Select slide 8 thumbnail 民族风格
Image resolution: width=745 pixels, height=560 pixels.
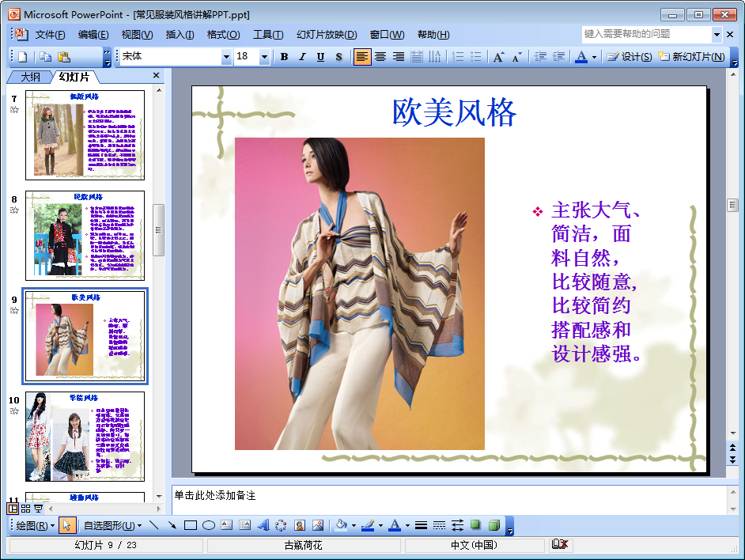[x=85, y=235]
